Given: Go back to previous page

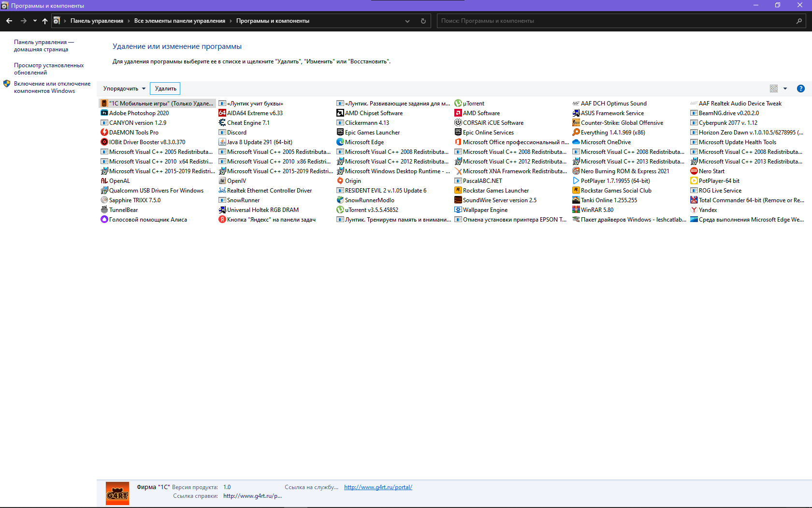Looking at the screenshot, I should [x=9, y=21].
